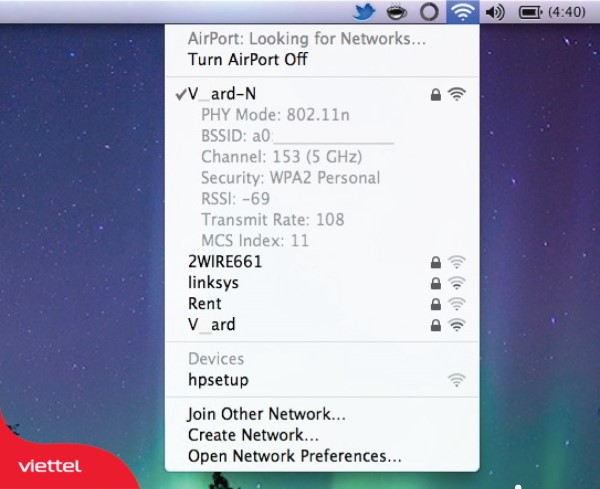Image resolution: width=600 pixels, height=489 pixels.
Task: Open Join Other Network dialog
Action: [x=266, y=414]
